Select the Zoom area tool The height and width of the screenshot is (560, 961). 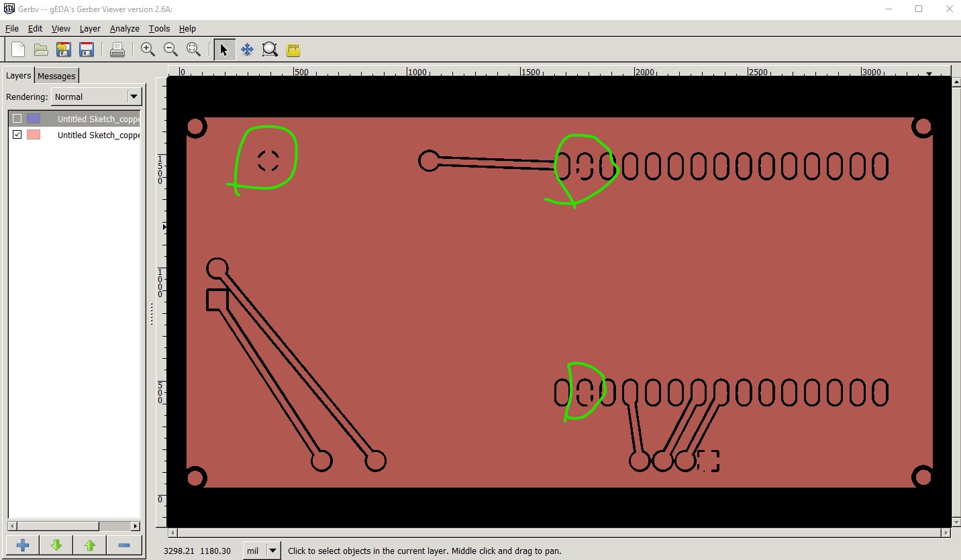[x=270, y=50]
